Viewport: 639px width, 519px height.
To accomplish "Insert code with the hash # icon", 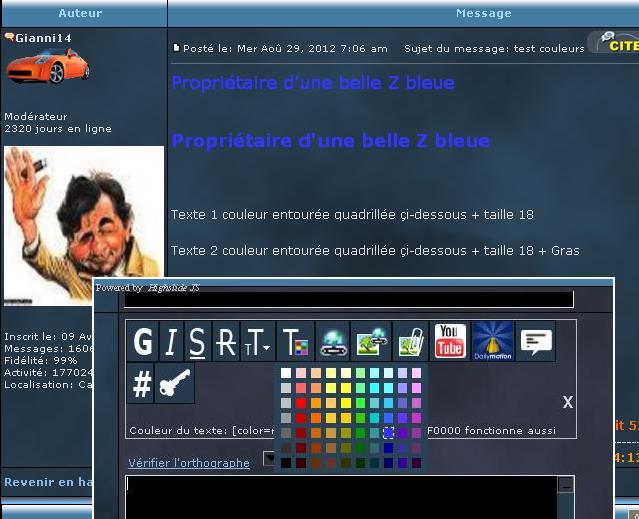I will 142,384.
